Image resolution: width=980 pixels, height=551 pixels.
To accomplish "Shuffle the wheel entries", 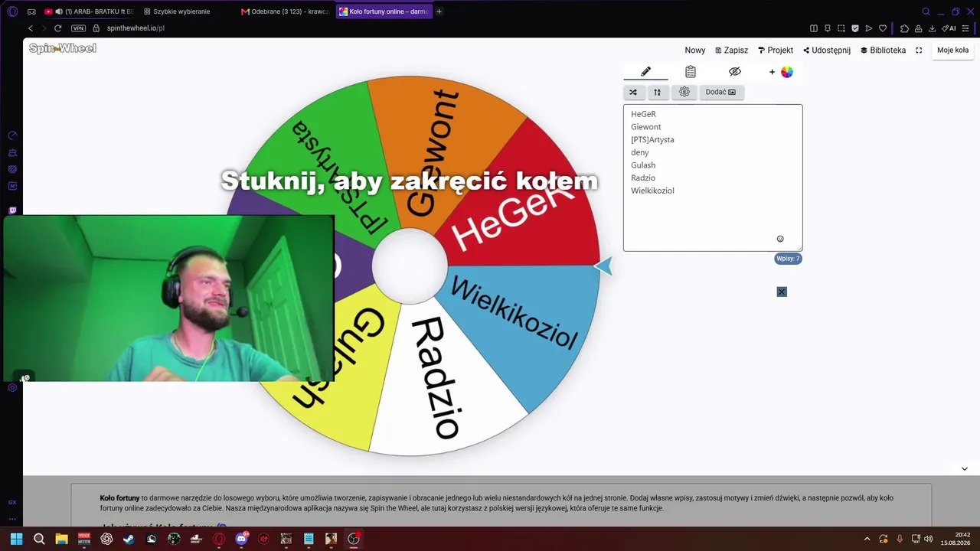I will [x=633, y=92].
